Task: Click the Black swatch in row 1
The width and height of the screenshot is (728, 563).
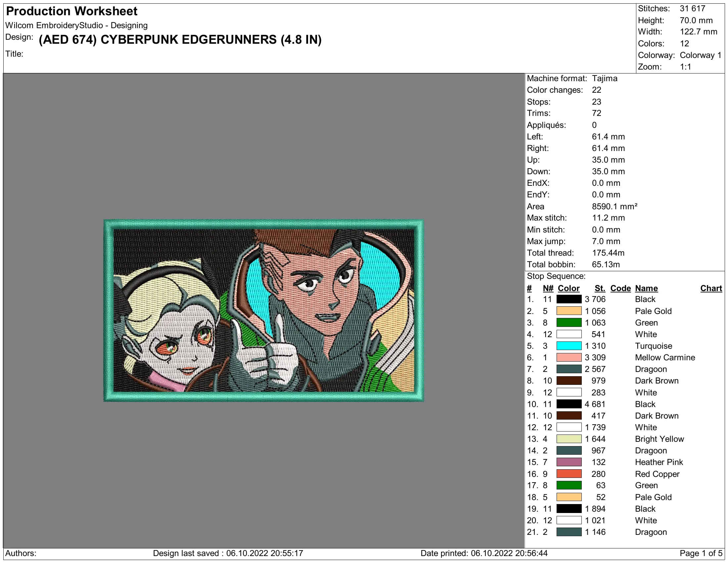Action: 569,299
